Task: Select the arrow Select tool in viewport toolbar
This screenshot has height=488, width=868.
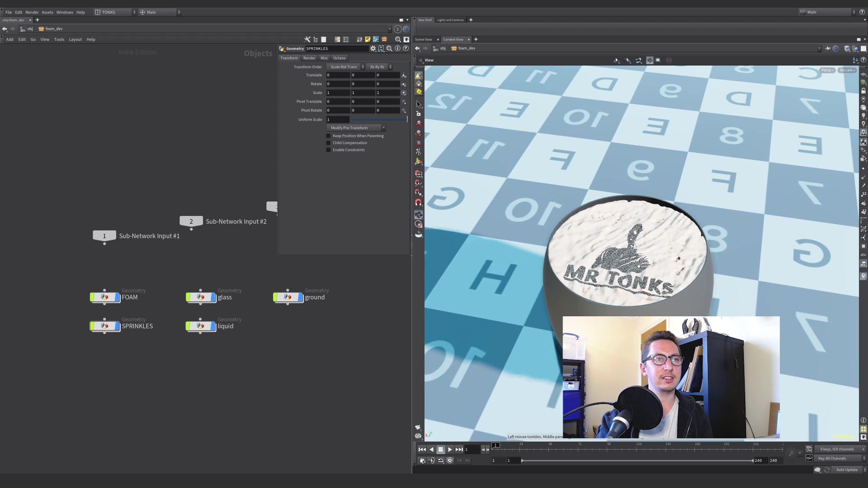Action: point(419,104)
